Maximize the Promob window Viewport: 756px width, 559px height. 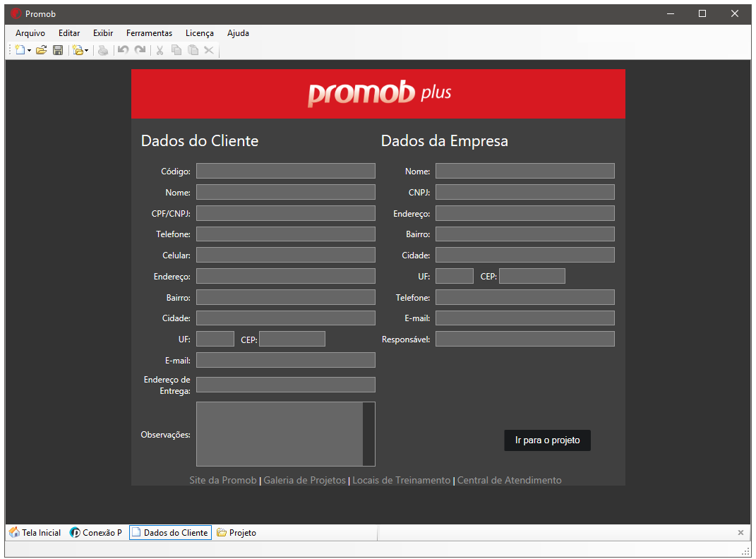point(702,13)
